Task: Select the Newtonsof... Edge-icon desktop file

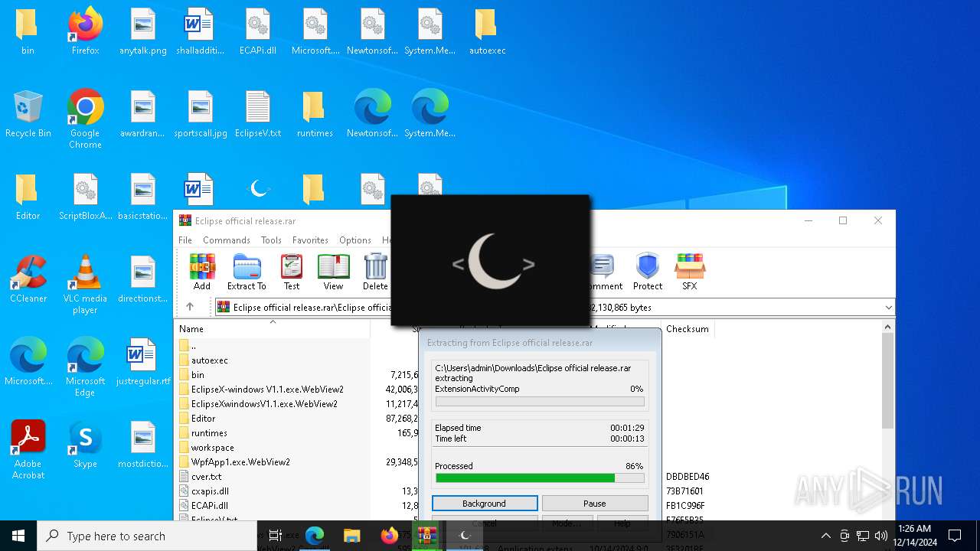Action: [x=372, y=115]
